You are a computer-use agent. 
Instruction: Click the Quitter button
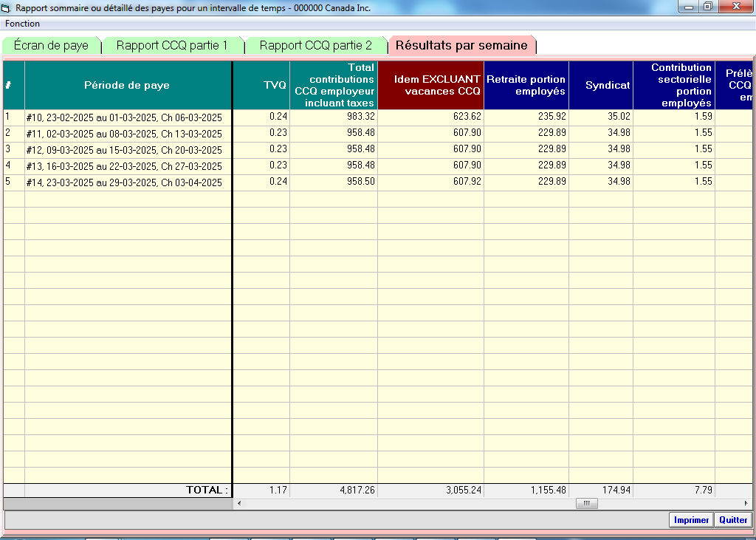click(732, 520)
